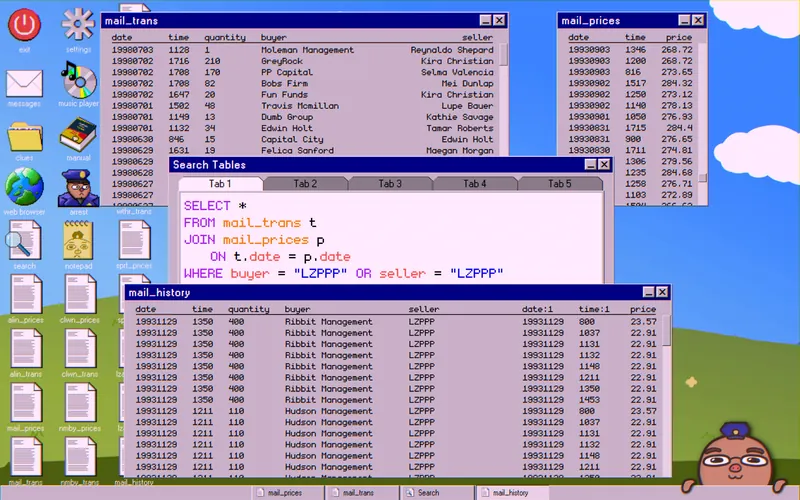
Task: Switch to Tab 1 in Search Tables
Action: point(220,184)
